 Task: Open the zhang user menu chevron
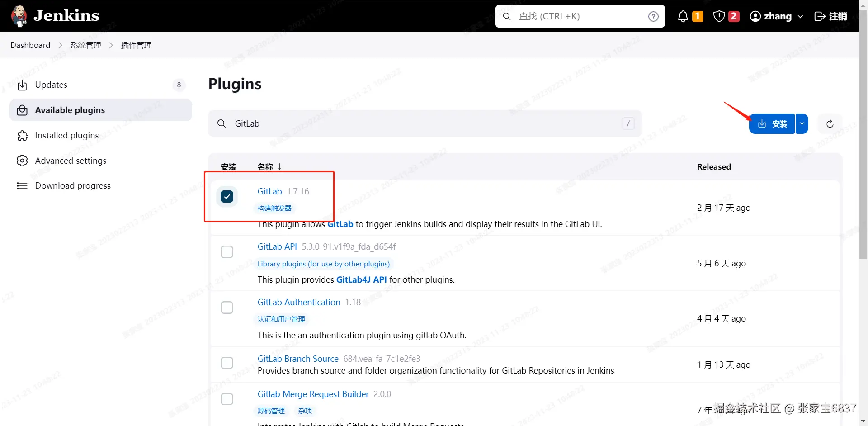800,17
